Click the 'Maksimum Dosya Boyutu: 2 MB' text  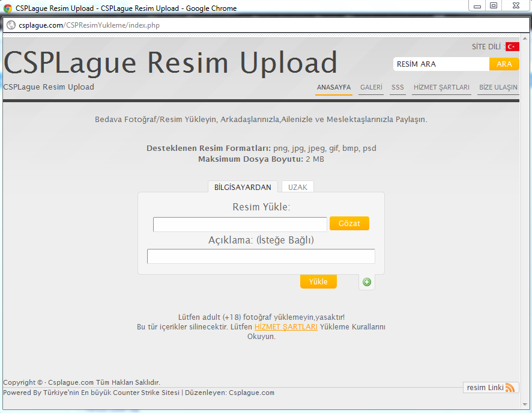point(261,159)
